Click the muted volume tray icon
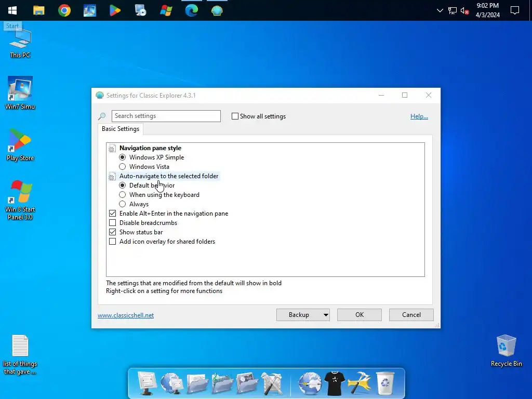Screen dimensions: 532x399 pos(465,10)
